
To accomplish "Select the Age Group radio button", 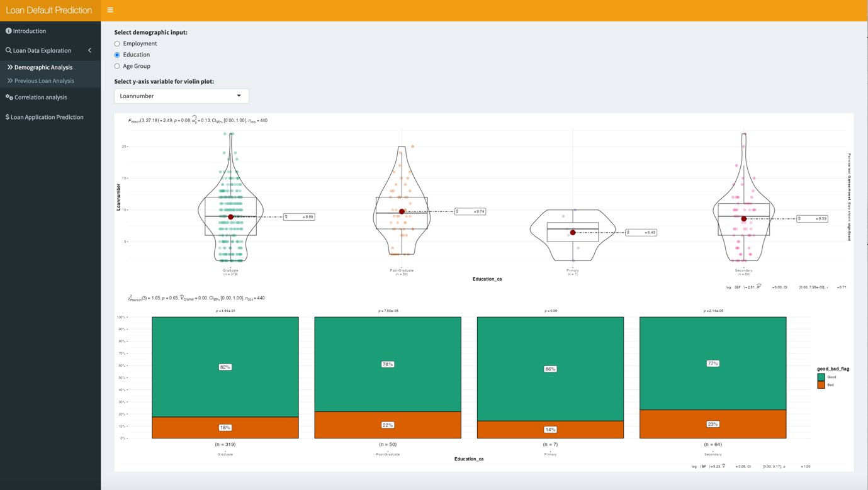I will pos(117,66).
